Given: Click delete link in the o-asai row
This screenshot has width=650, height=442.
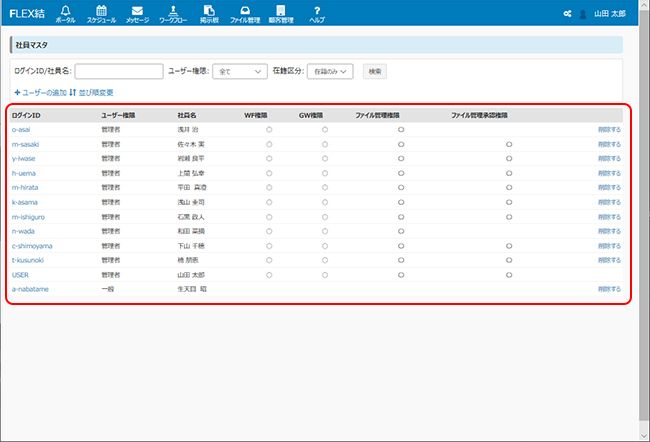Looking at the screenshot, I should click(609, 130).
